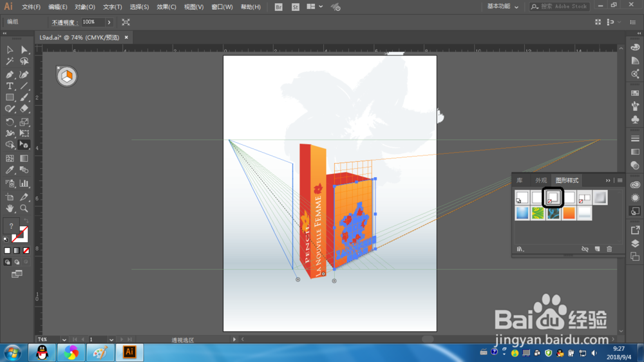Open the Graphic Styles Libraries menu icon

pyautogui.click(x=520, y=249)
